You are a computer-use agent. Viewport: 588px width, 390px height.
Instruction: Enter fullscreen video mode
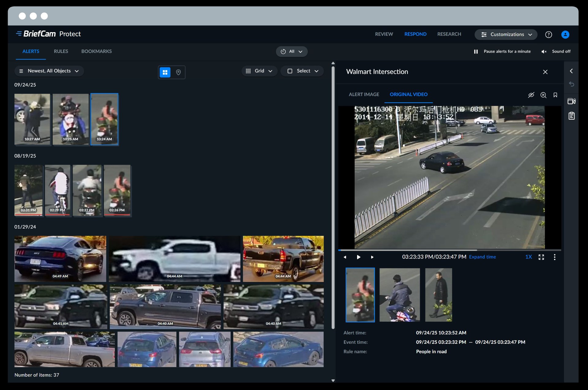541,257
